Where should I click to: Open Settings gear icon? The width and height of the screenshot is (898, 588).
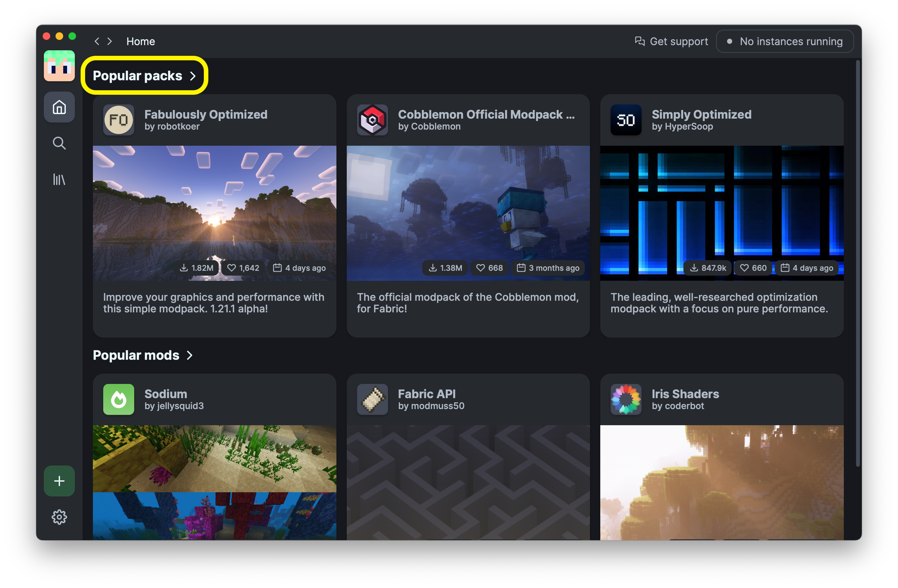[x=59, y=517]
